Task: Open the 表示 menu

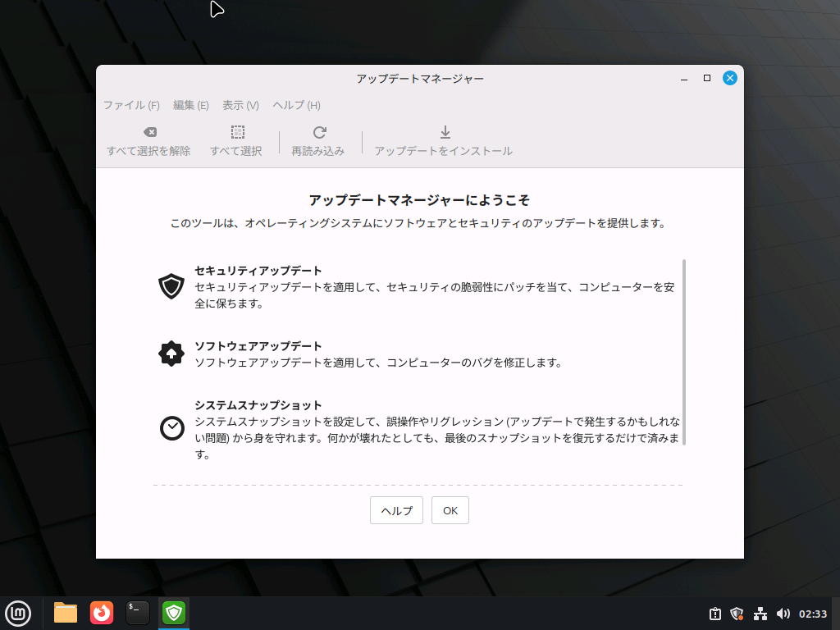Action: 239,105
